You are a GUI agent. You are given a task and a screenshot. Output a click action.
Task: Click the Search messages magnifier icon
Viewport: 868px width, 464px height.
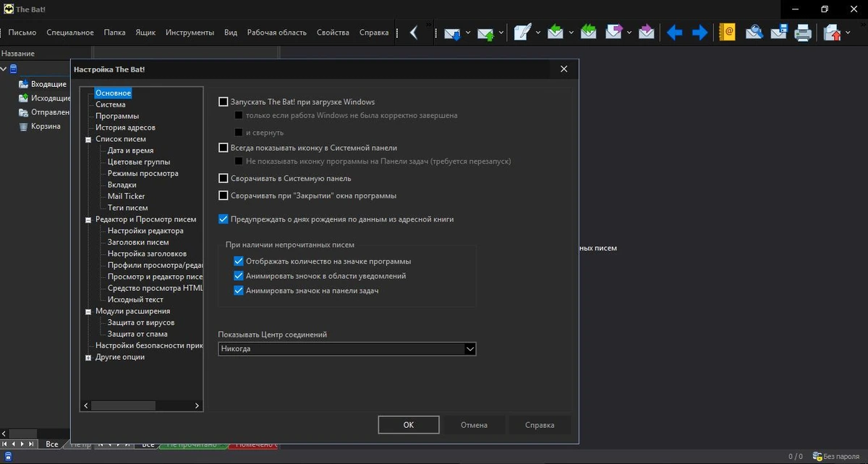pos(754,33)
